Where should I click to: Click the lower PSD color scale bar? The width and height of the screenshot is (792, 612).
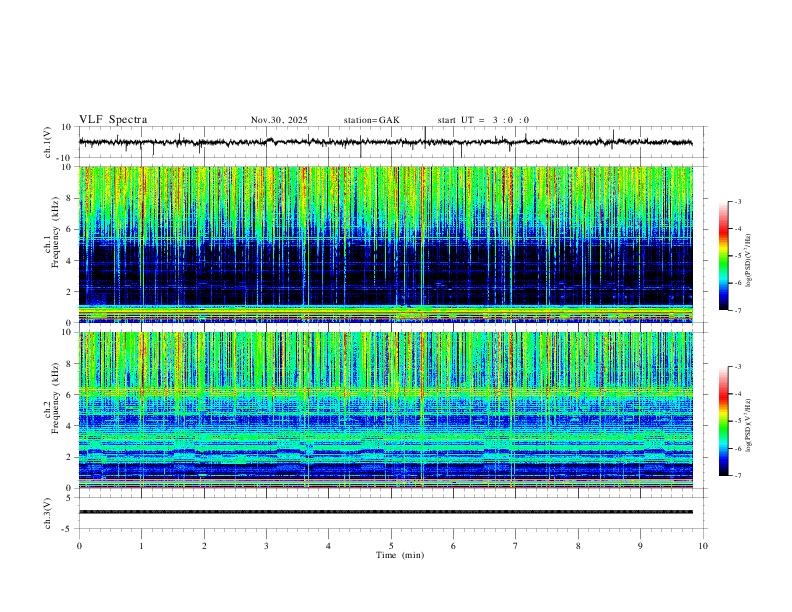click(x=724, y=421)
